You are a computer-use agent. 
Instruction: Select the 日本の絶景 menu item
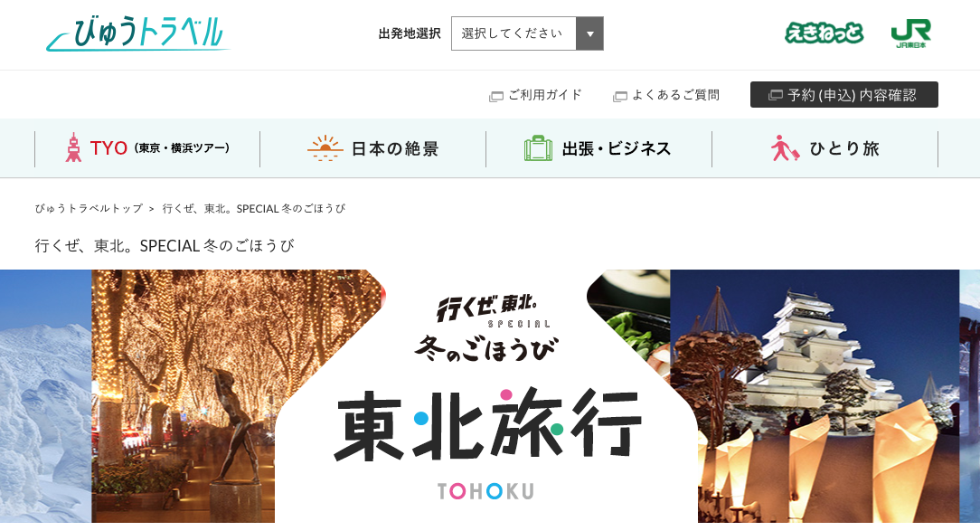coord(373,148)
